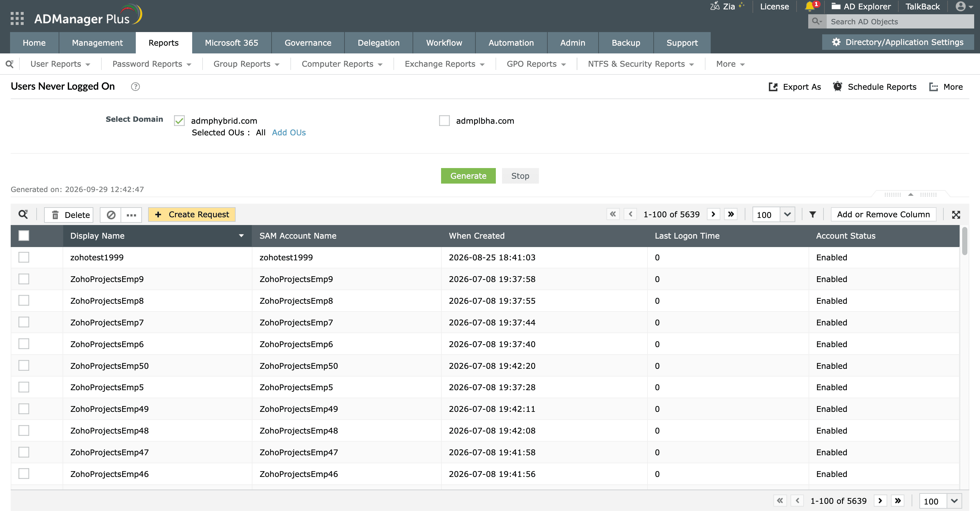This screenshot has width=980, height=520.
Task: Click the Add OUs link
Action: click(289, 132)
